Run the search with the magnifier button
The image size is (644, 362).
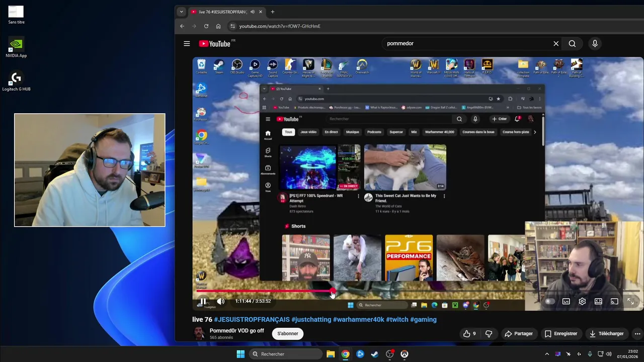click(572, 44)
